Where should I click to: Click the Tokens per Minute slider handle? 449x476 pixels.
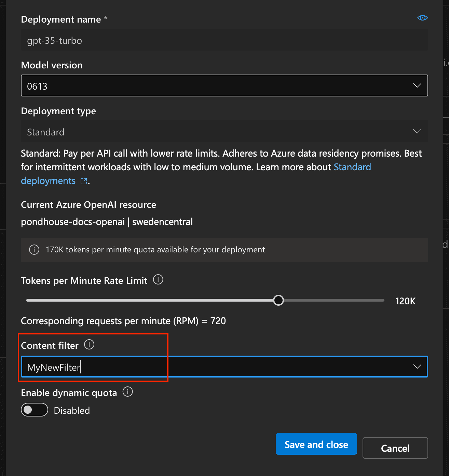click(278, 300)
